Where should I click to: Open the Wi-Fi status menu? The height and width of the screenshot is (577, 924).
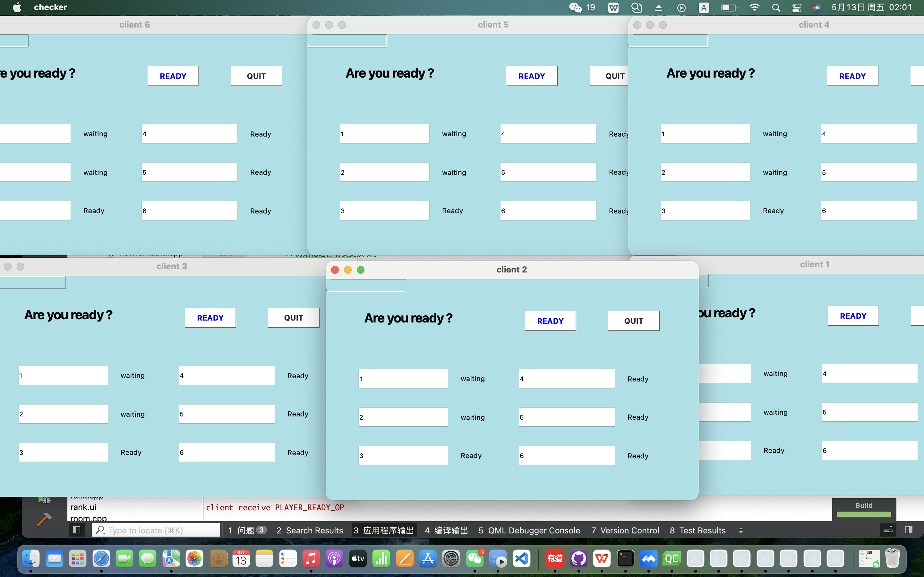coord(754,8)
